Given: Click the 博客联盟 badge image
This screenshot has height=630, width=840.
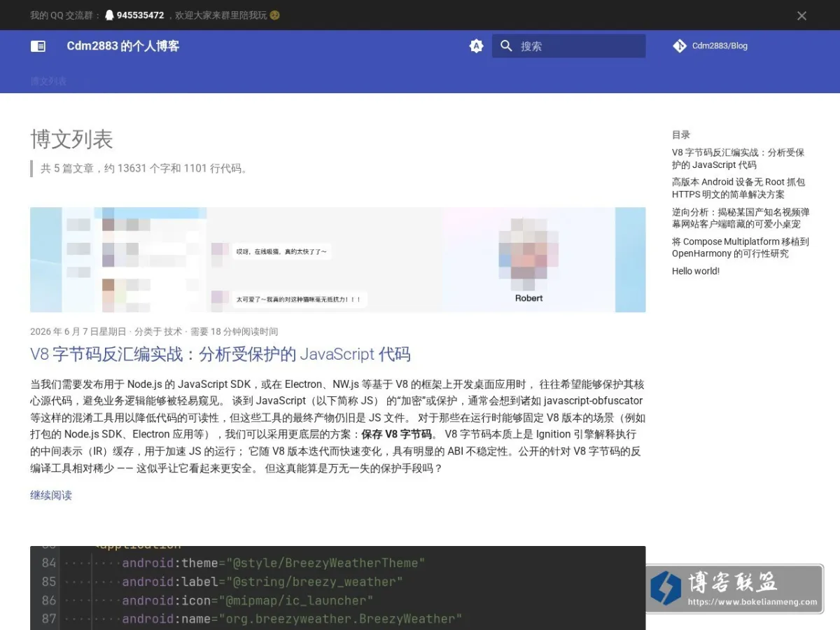Looking at the screenshot, I should point(734,589).
